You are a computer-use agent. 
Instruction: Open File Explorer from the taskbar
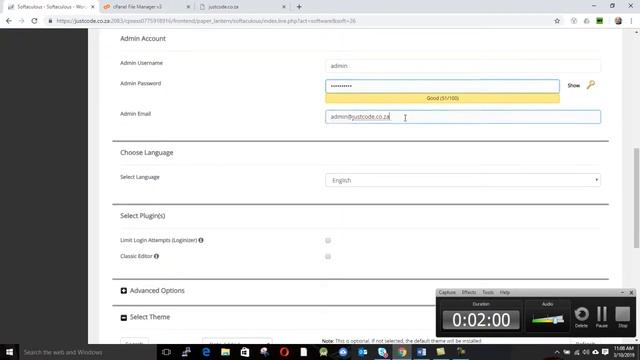click(x=225, y=352)
